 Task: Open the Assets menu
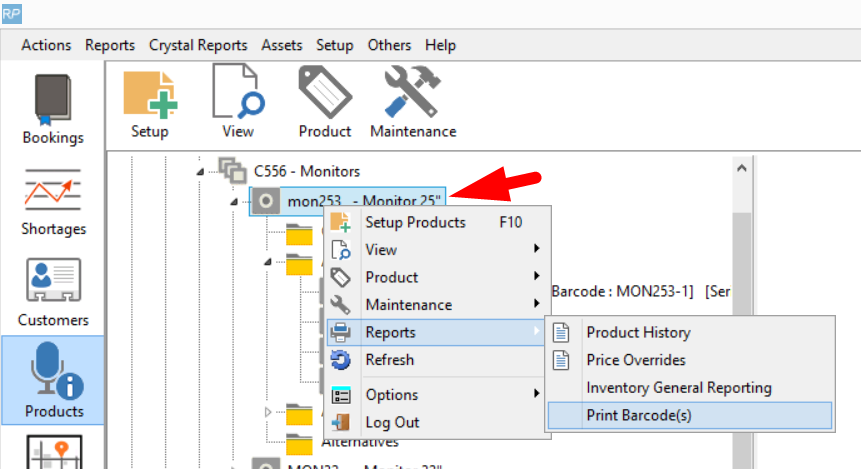tap(282, 45)
